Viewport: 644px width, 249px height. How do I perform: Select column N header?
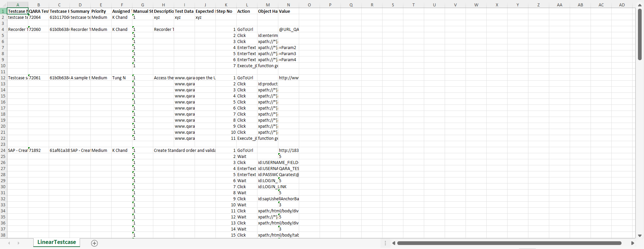click(x=288, y=5)
